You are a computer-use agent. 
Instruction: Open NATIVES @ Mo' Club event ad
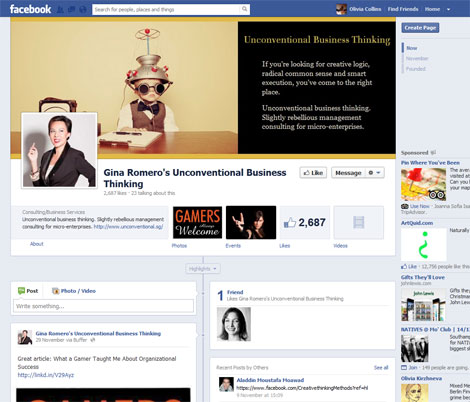click(x=435, y=329)
